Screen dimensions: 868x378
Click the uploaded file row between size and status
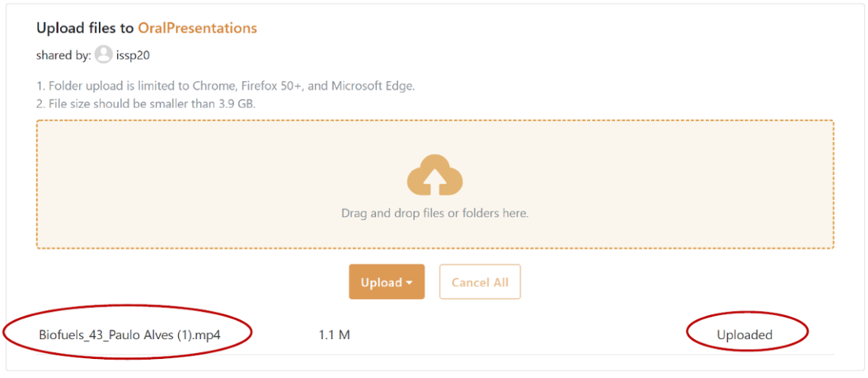pyautogui.click(x=518, y=335)
